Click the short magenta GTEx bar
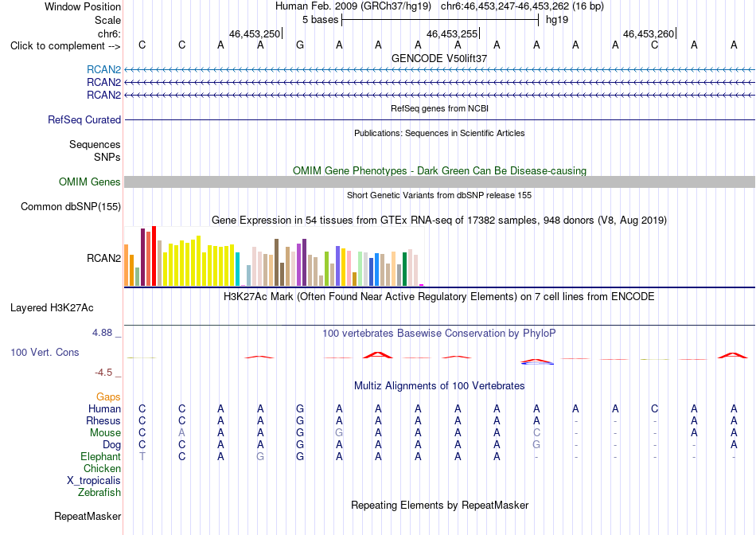 [422, 285]
